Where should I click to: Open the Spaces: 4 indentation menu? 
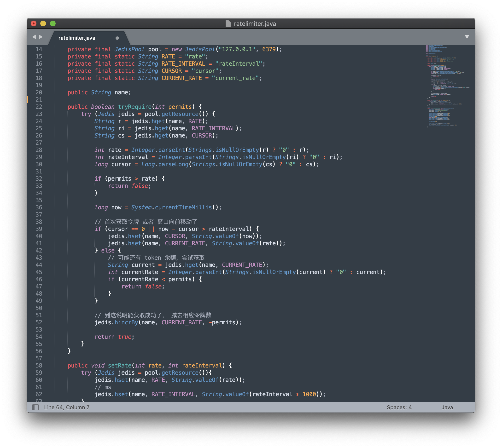point(399,407)
